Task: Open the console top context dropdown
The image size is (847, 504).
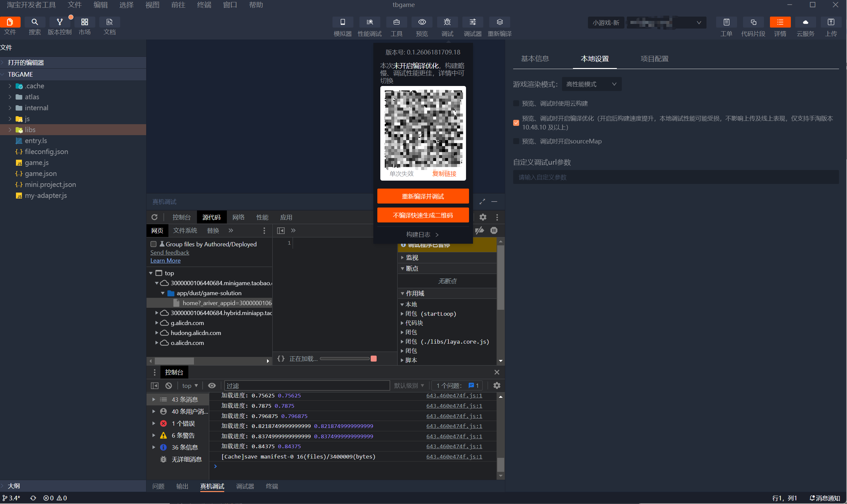Action: [190, 385]
